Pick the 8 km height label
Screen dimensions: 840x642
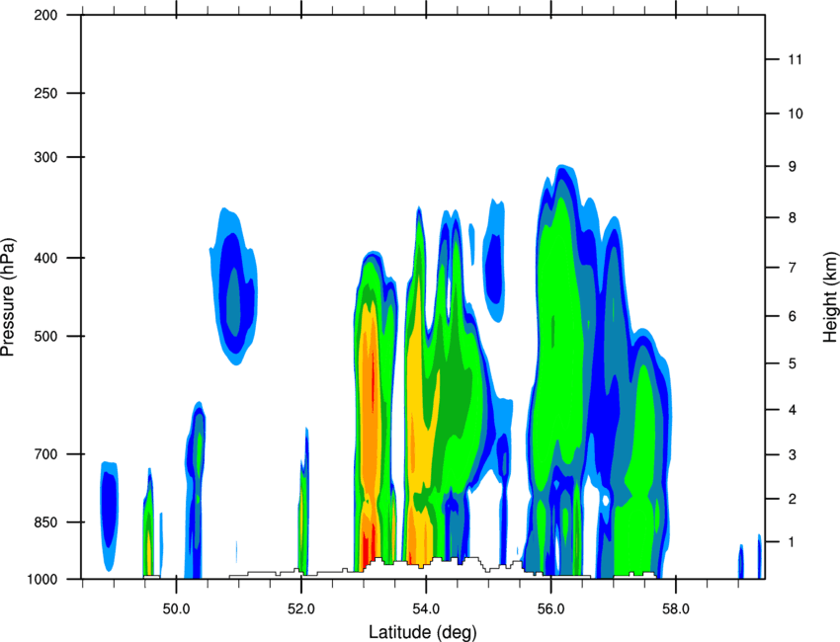(x=793, y=218)
